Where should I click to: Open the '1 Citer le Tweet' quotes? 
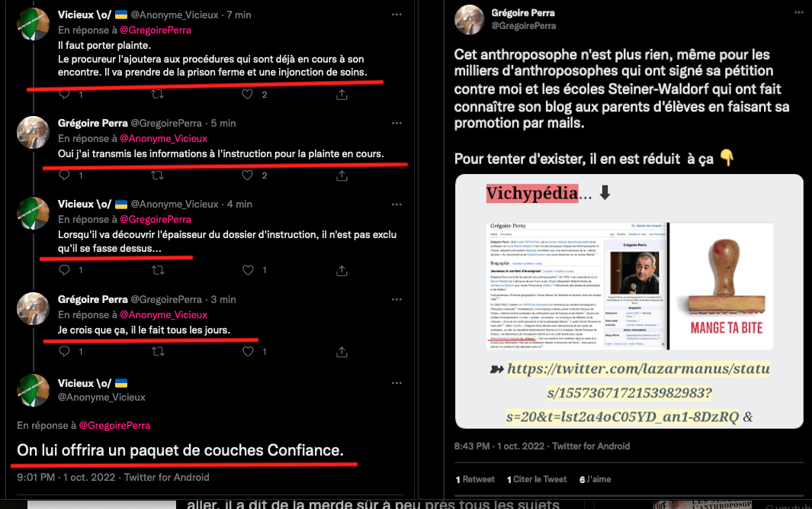537,479
